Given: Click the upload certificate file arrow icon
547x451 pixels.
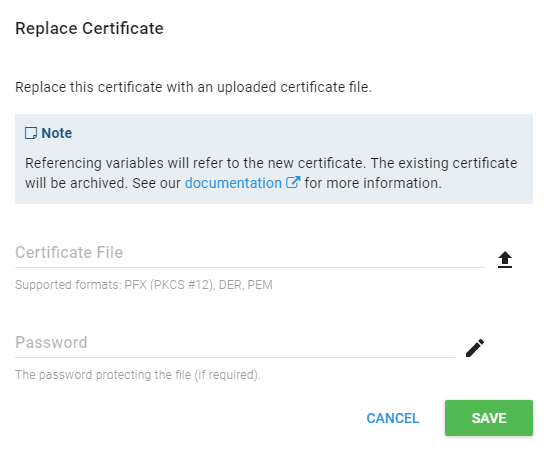Looking at the screenshot, I should (505, 260).
